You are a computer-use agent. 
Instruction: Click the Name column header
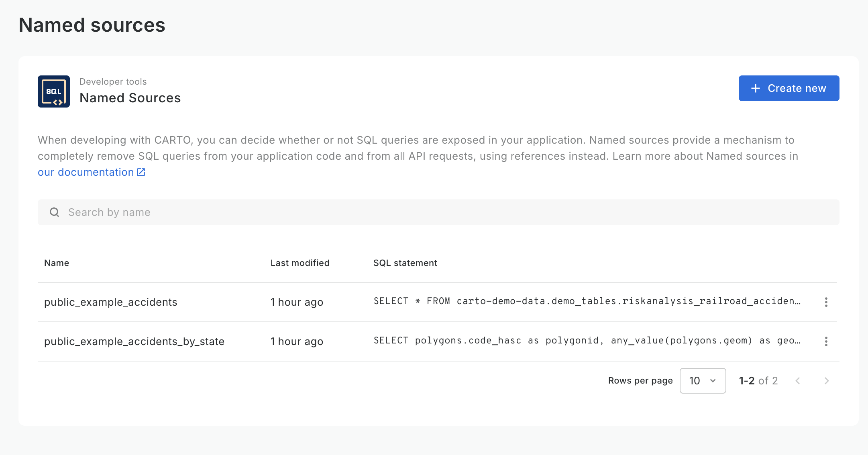click(x=57, y=263)
